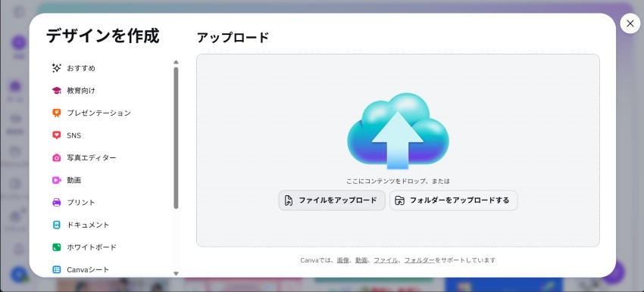Close the デザインを作成 dialog
This screenshot has width=644, height=292.
click(630, 23)
